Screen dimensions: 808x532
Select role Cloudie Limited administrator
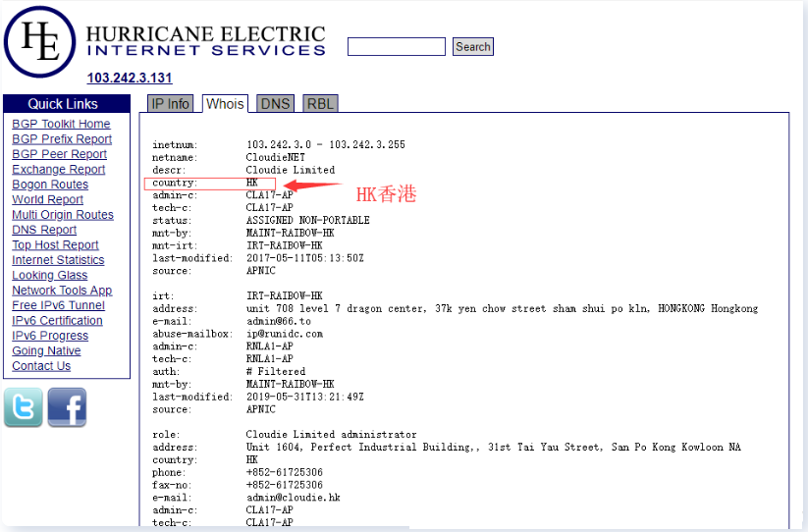331,434
